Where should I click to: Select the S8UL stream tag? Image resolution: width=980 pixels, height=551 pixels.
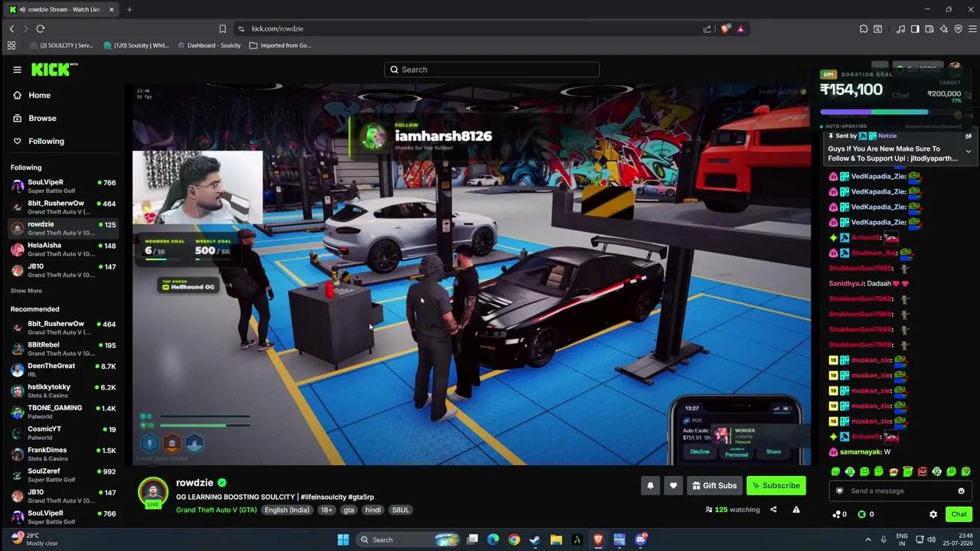tap(400, 510)
